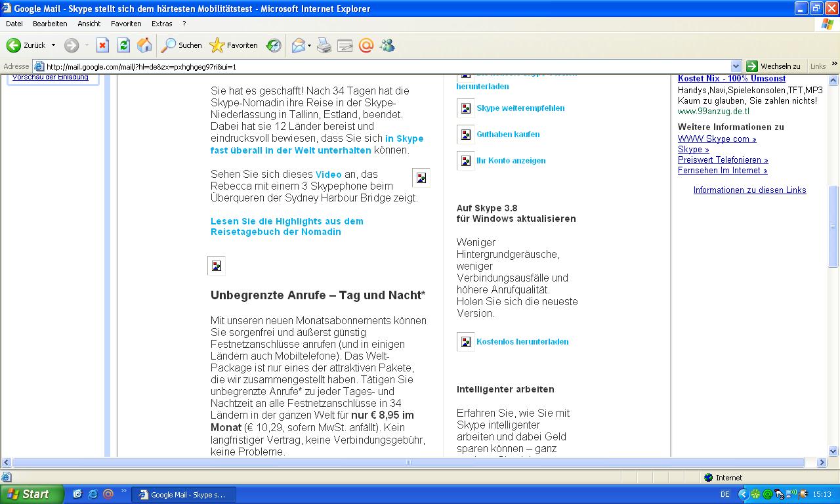Open the Favoriten pane with the star
The width and height of the screenshot is (840, 504).
(234, 45)
